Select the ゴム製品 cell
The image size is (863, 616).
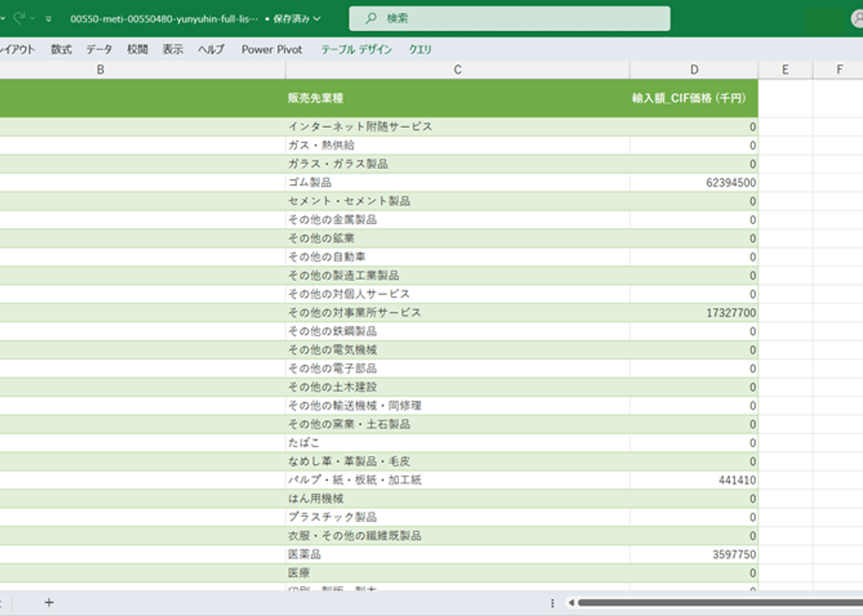[x=458, y=183]
